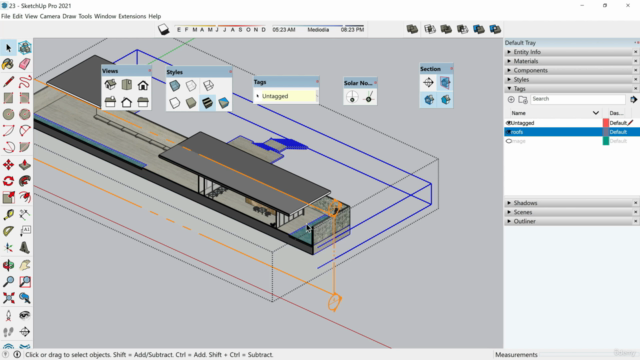Click the Add Tag Folder button
Image resolution: width=640 pixels, height=360 pixels.
(x=523, y=99)
